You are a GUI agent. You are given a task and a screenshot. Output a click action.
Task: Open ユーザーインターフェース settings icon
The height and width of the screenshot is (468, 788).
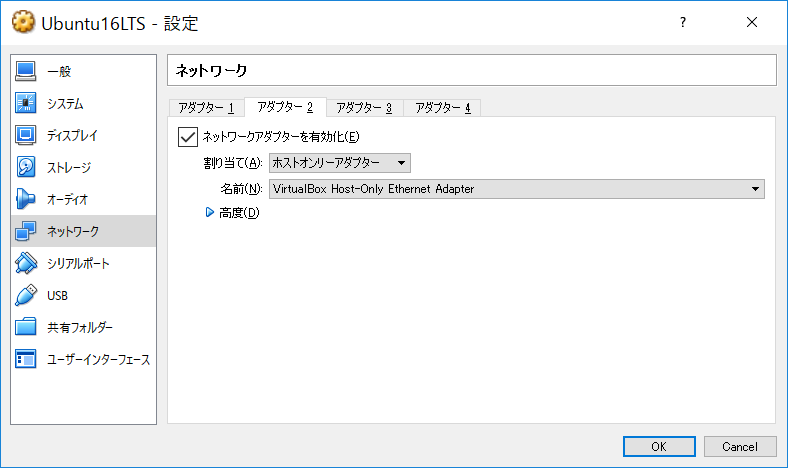(x=27, y=360)
